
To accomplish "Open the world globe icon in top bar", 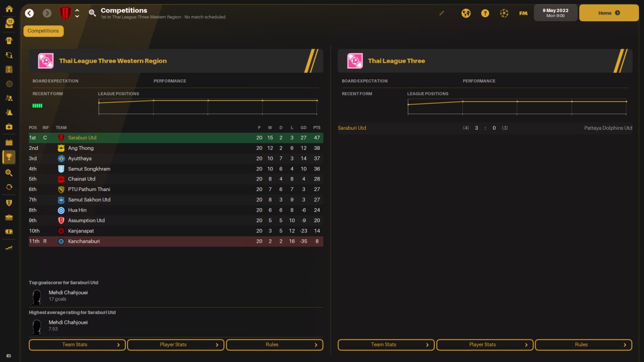I will [x=466, y=13].
